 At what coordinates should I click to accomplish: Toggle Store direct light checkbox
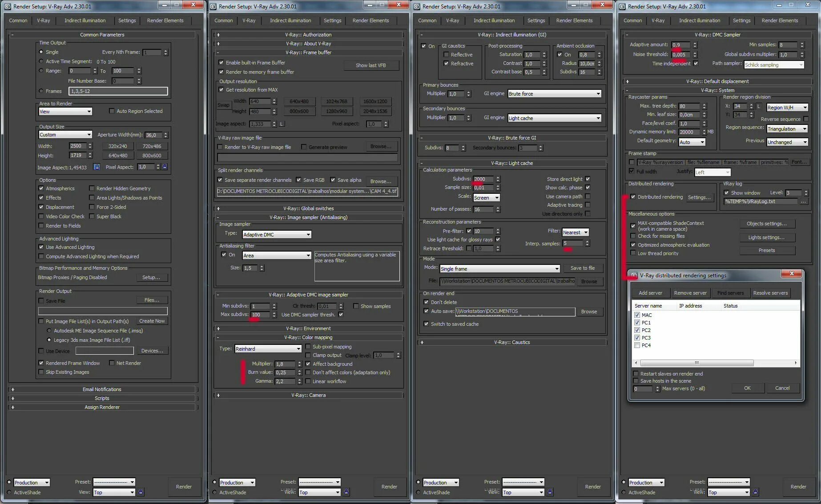588,179
